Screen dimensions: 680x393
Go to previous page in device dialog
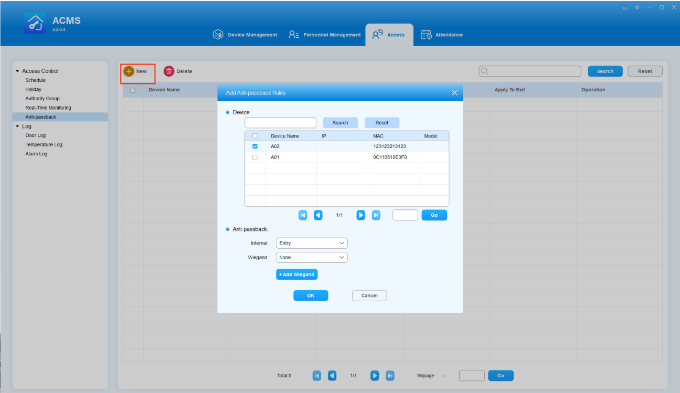318,215
